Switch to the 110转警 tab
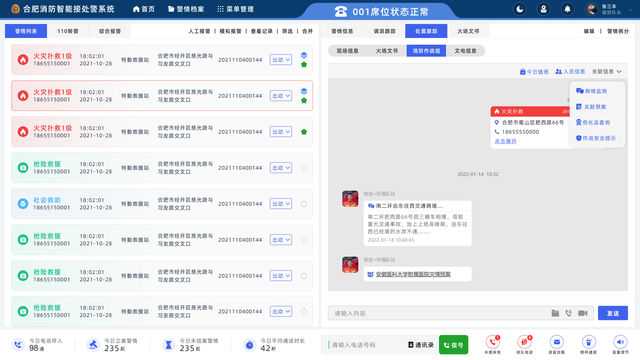This screenshot has width=640, height=360. [68, 31]
